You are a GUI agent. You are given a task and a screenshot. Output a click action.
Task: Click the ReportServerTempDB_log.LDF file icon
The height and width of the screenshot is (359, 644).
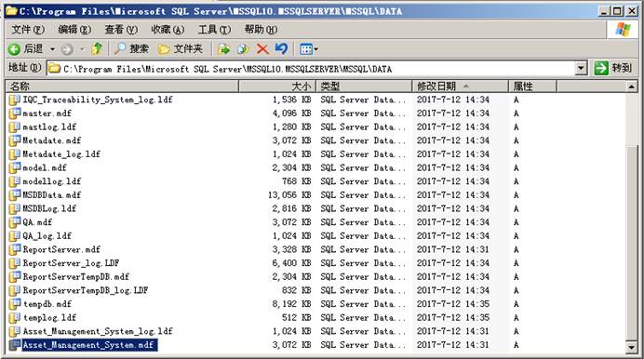coord(15,290)
